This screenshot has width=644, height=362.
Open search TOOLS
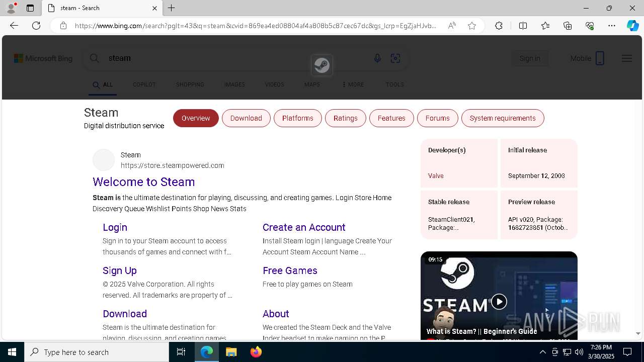pyautogui.click(x=395, y=84)
